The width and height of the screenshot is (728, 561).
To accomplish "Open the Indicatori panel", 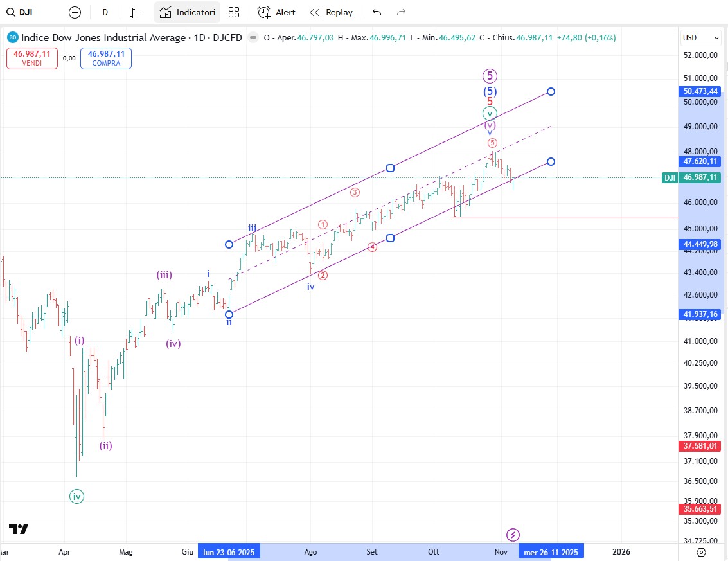I will pos(187,13).
